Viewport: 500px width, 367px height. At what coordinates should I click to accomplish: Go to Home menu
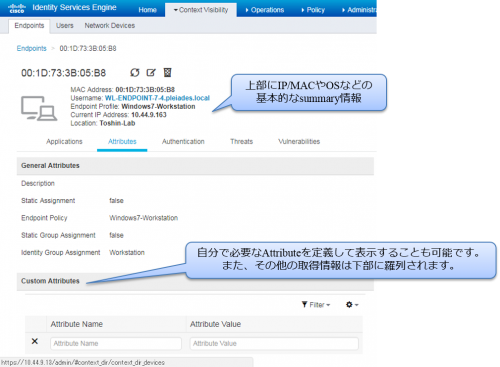(x=147, y=10)
